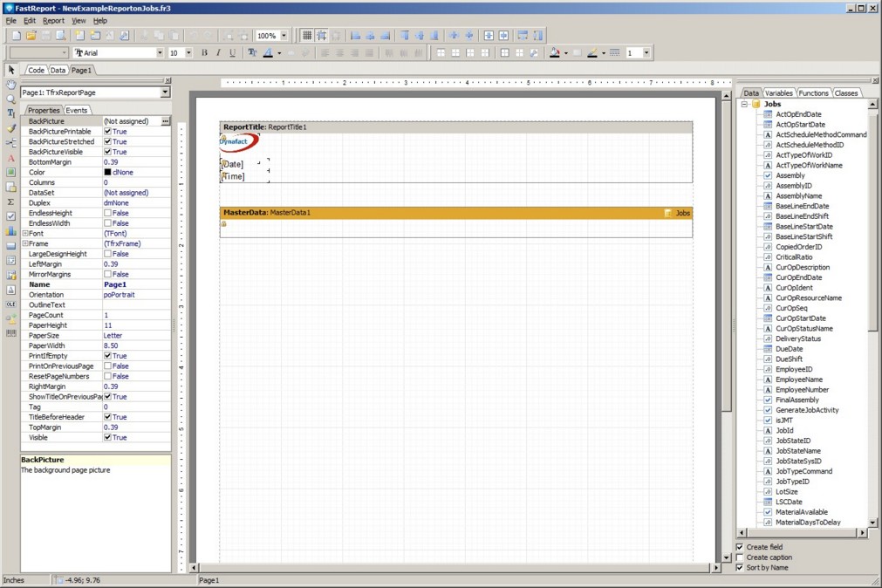882x588 pixels.
Task: Insert a Sum system text object
Action: click(11, 202)
